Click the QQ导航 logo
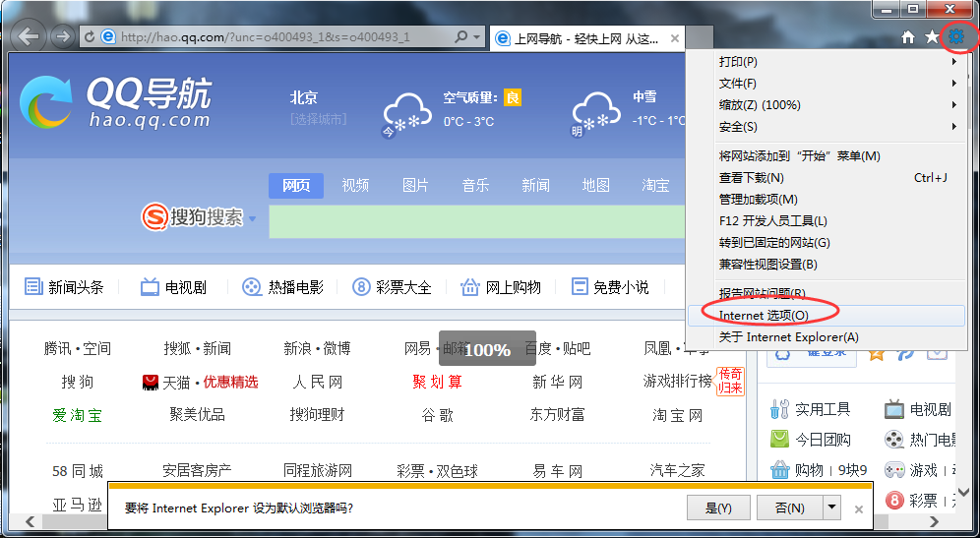The width and height of the screenshot is (980, 538). tap(116, 102)
